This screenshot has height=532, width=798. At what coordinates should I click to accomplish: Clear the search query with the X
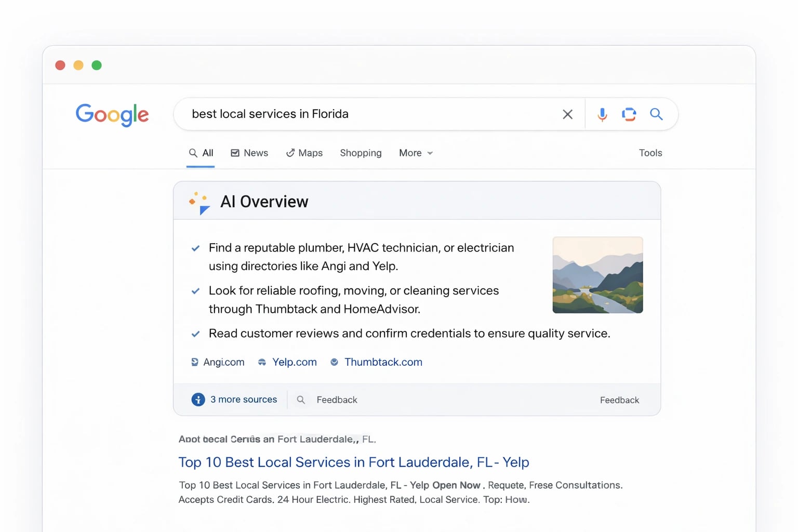pos(567,114)
